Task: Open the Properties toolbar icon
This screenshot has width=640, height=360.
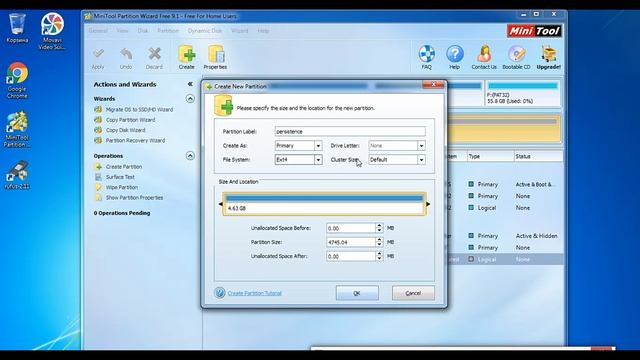Action: tap(215, 57)
